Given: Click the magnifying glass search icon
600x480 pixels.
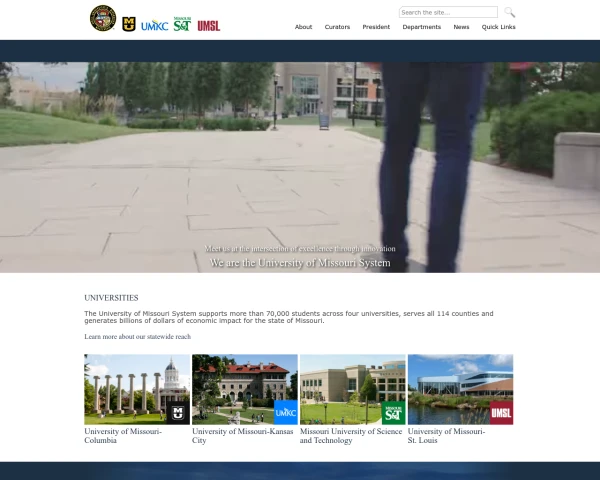Looking at the screenshot, I should pyautogui.click(x=509, y=12).
